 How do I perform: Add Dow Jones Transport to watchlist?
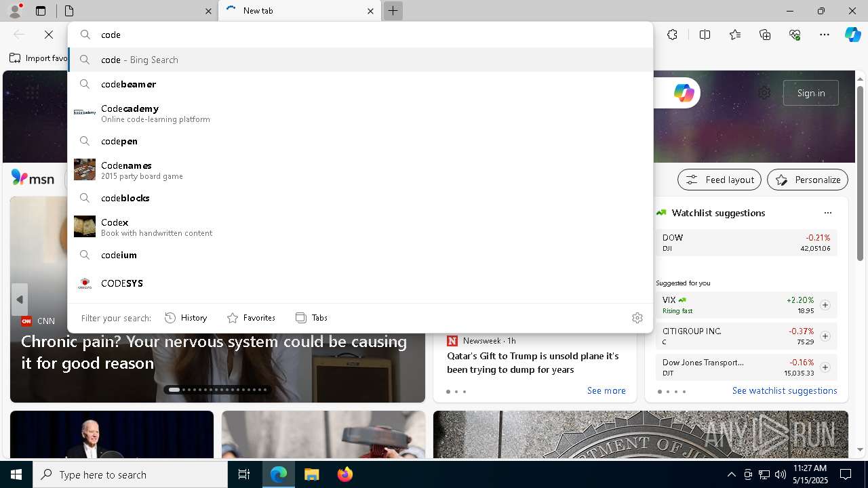coord(825,367)
